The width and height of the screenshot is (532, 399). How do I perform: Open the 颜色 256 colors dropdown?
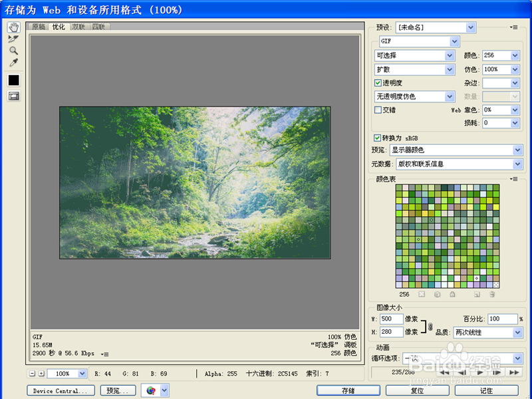(501, 55)
